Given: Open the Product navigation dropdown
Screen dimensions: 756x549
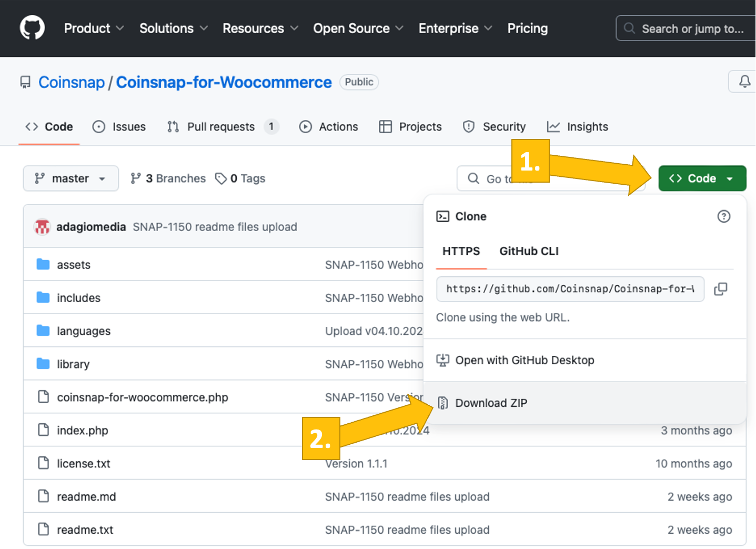Looking at the screenshot, I should (94, 28).
